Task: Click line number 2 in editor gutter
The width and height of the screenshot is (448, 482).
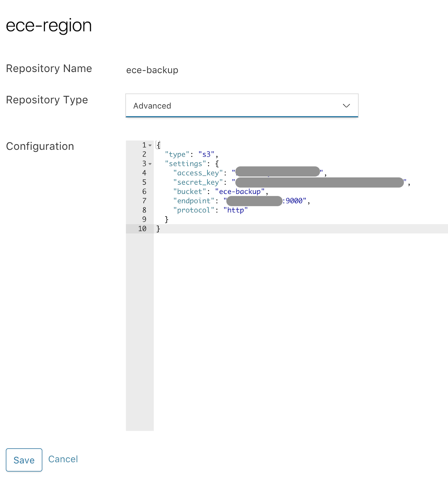Action: click(x=144, y=155)
